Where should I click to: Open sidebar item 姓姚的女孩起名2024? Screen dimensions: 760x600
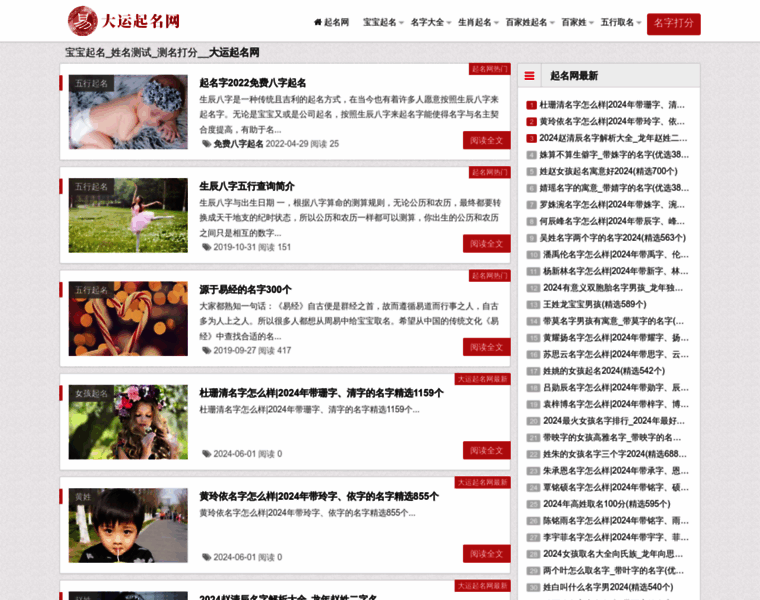[x=603, y=371]
